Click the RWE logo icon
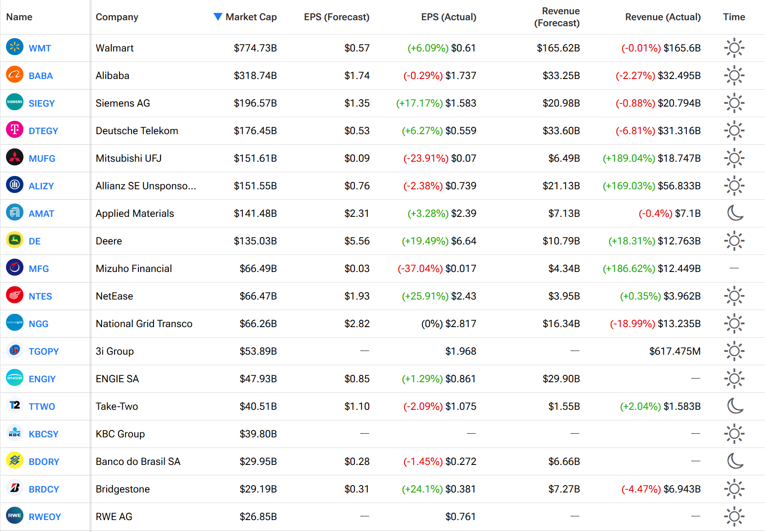 click(15, 515)
